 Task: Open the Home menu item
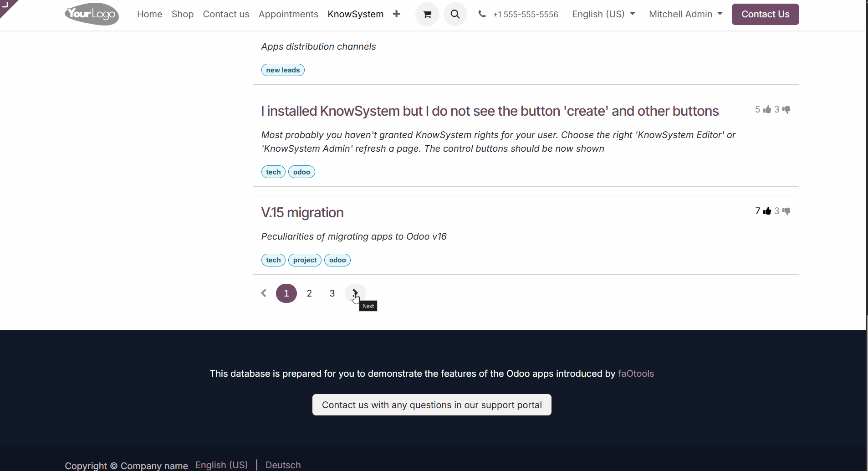(149, 14)
